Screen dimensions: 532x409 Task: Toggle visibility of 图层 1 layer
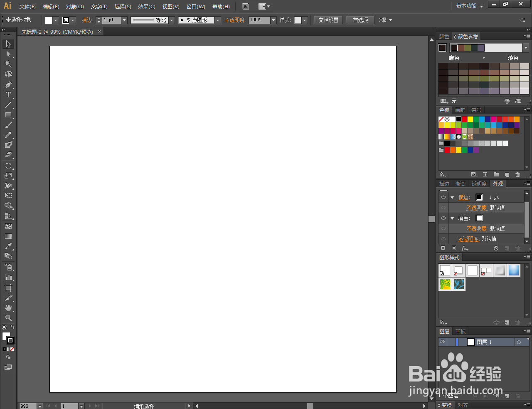(x=442, y=342)
